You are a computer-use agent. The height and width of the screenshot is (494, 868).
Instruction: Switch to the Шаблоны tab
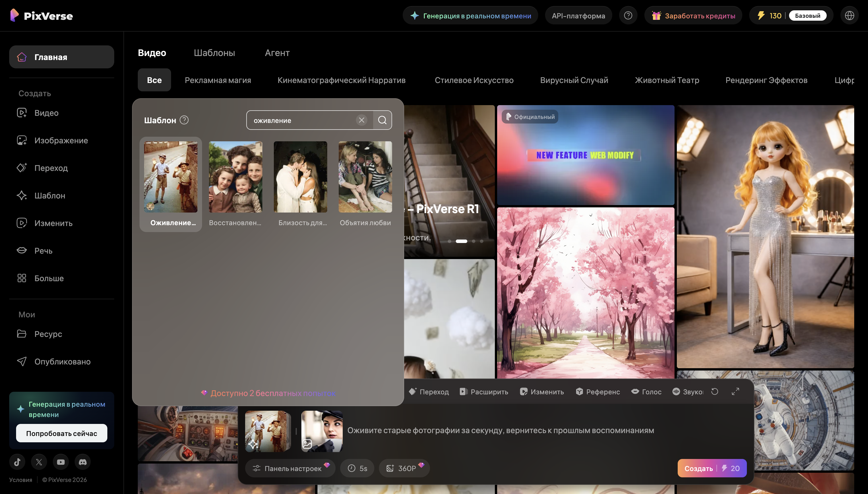click(x=214, y=53)
